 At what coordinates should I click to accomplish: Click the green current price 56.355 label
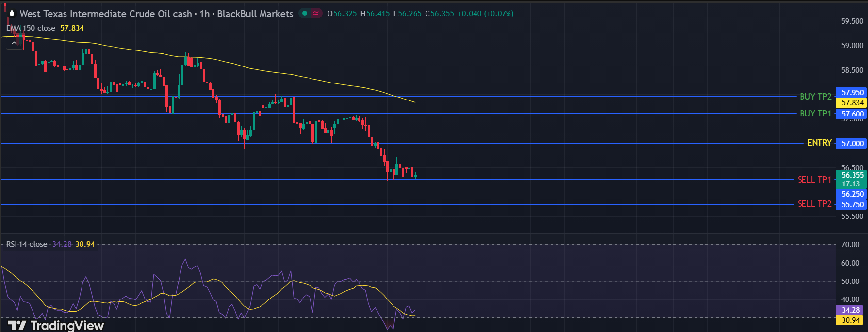point(852,175)
